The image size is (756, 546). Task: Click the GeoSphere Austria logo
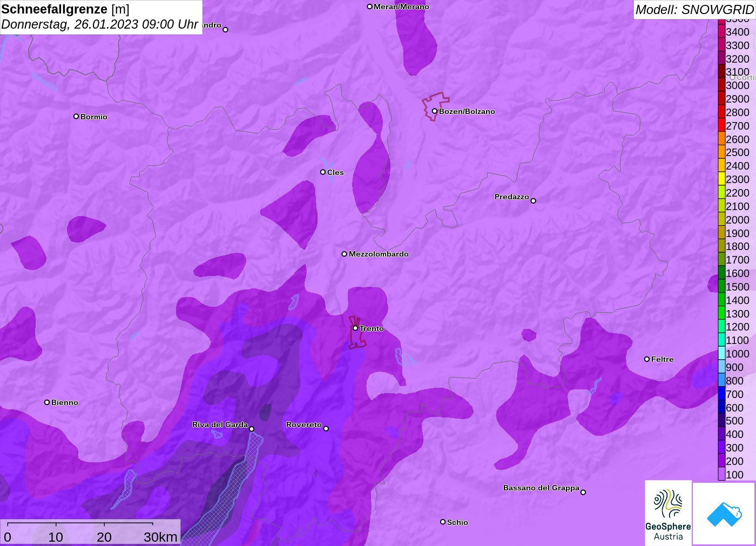point(668,513)
